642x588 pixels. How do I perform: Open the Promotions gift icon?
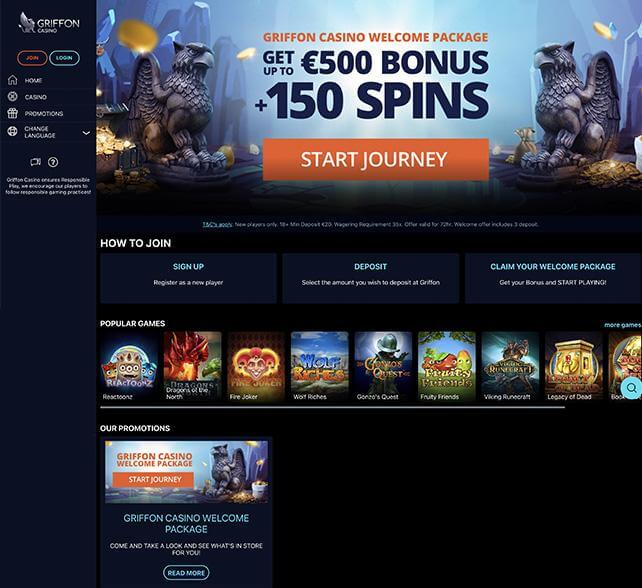(x=13, y=113)
